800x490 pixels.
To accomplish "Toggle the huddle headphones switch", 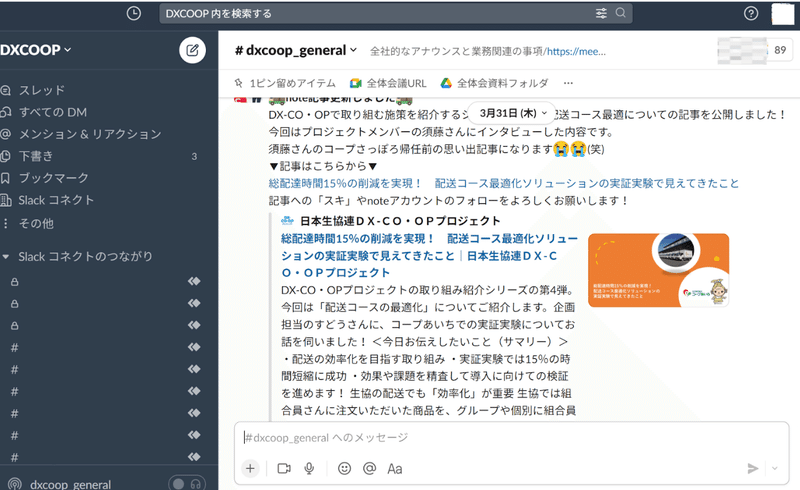I will point(187,483).
